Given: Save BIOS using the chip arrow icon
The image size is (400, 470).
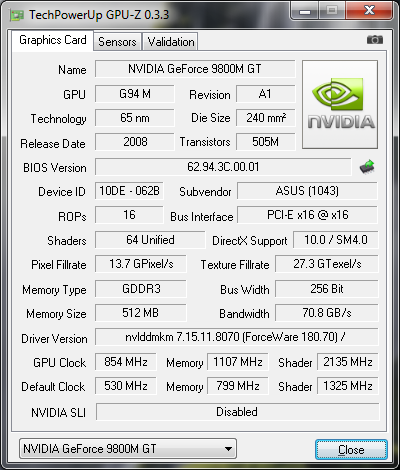Looking at the screenshot, I should coord(367,167).
